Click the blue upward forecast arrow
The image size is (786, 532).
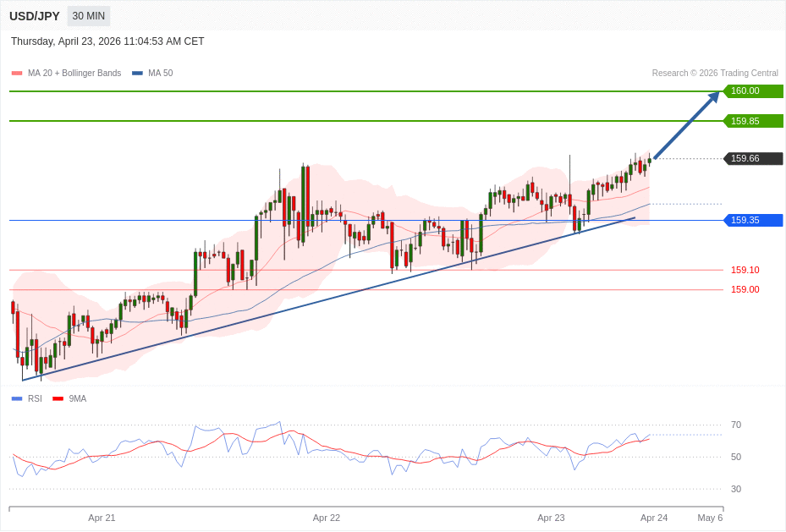click(686, 125)
